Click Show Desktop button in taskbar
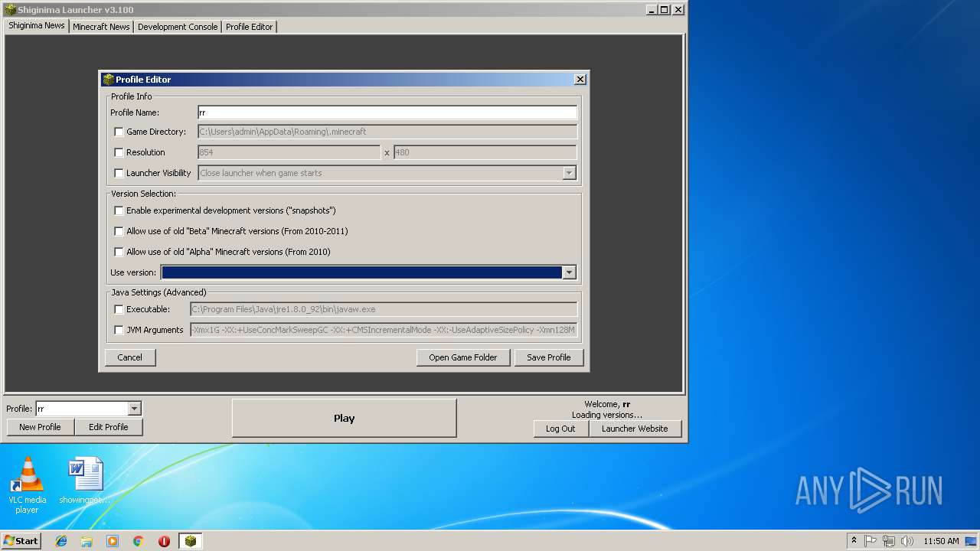 [972, 541]
